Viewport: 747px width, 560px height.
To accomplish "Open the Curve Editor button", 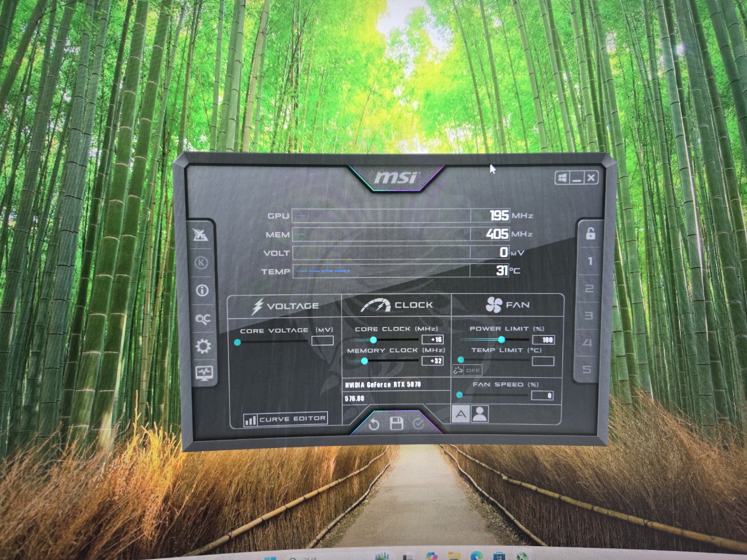I will coord(285,420).
